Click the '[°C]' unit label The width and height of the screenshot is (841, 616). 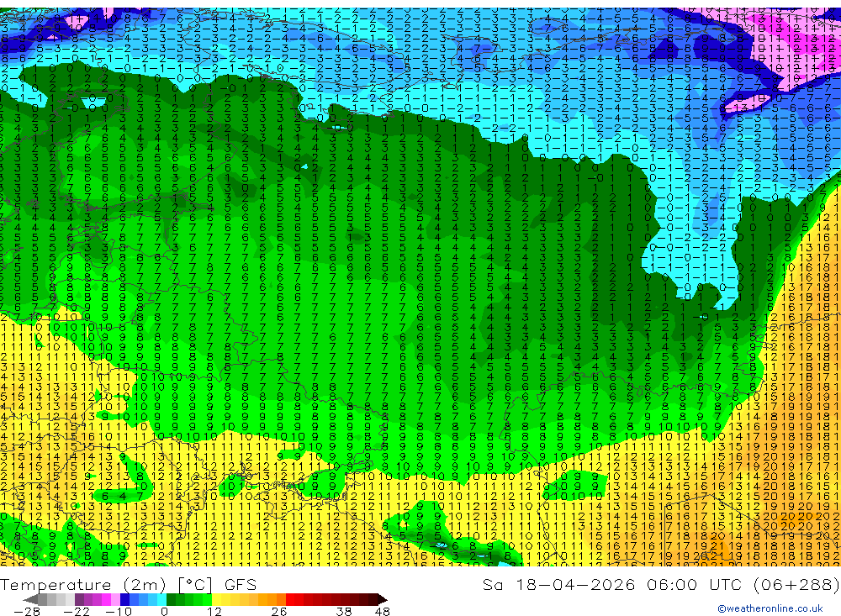pyautogui.click(x=195, y=584)
